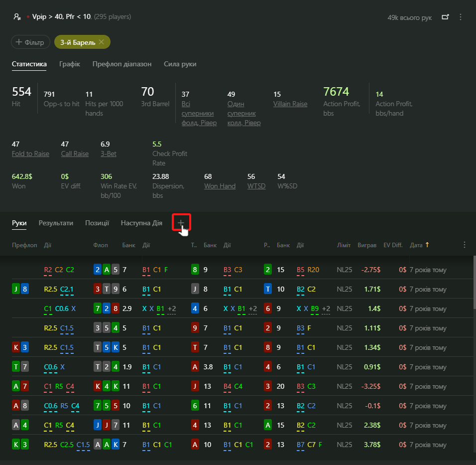This screenshot has width=476, height=465.
Task: Click B7 river action in last row
Action: pyautogui.click(x=301, y=445)
